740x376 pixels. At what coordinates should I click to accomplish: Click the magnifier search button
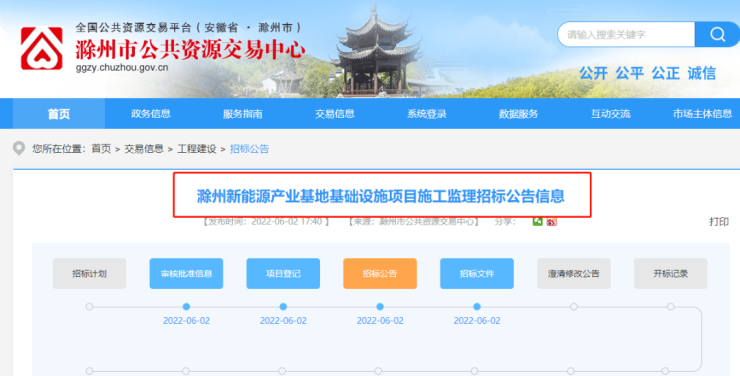tap(717, 34)
